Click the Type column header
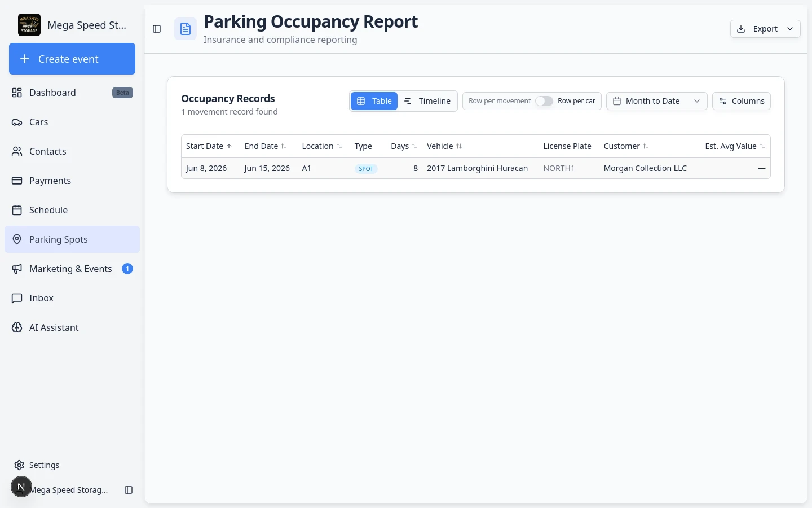This screenshot has width=812, height=508. [363, 146]
